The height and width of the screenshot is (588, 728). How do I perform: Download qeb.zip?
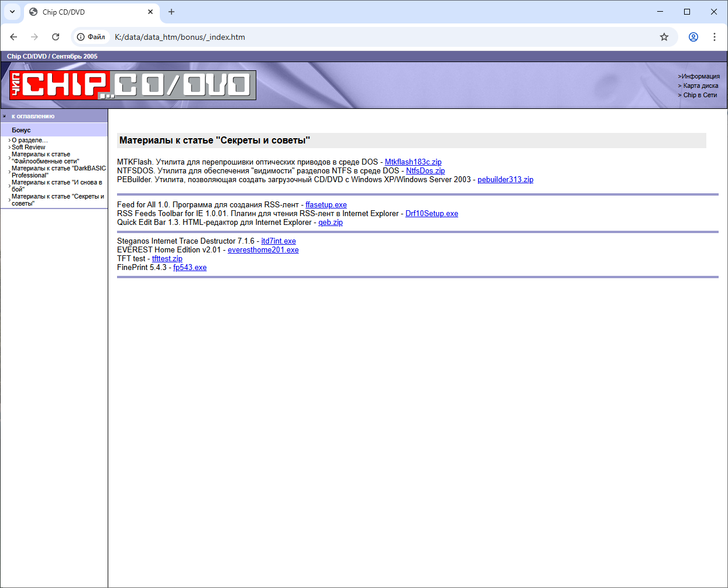(x=331, y=223)
